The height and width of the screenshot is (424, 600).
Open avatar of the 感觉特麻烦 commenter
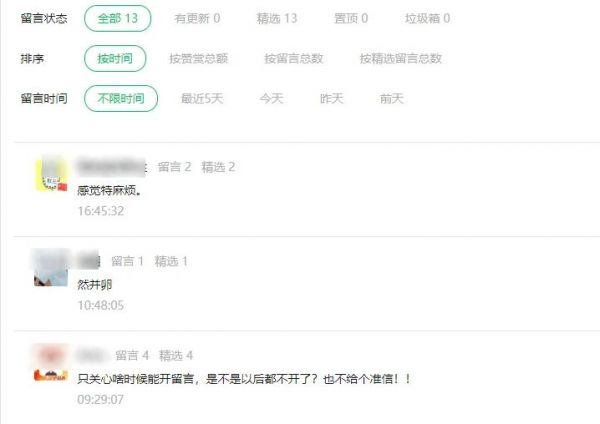pyautogui.click(x=51, y=174)
